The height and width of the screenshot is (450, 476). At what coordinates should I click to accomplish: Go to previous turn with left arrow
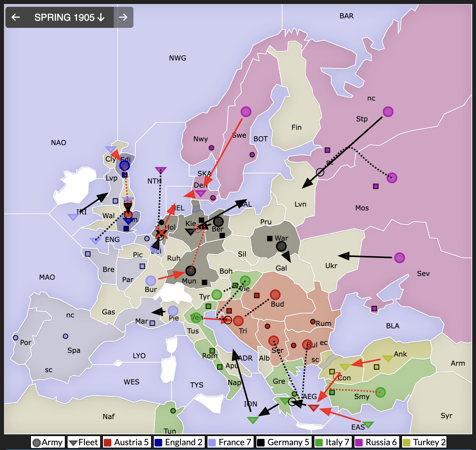16,17
